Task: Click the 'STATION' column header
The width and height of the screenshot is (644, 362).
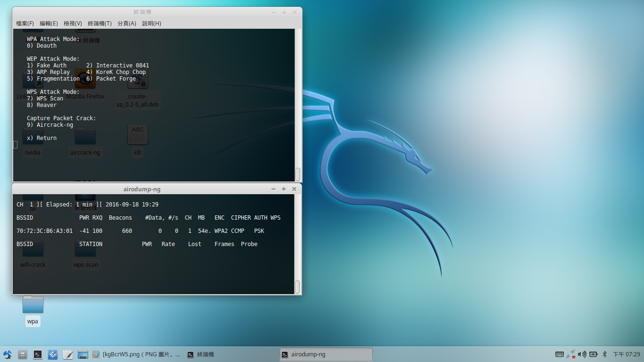Action: tap(91, 244)
